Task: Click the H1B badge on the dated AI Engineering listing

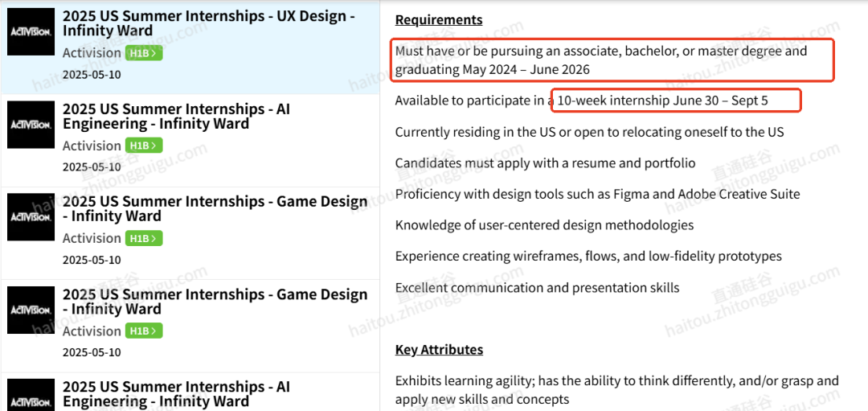Action: pos(144,146)
